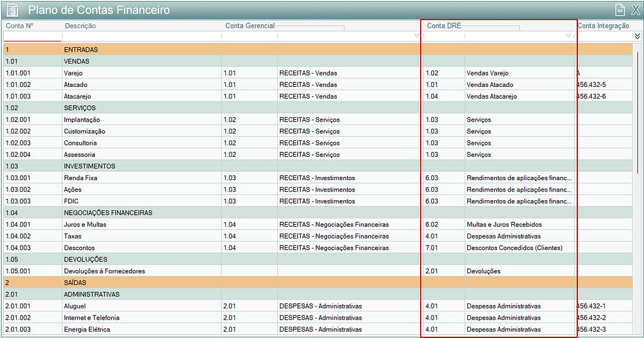Click the document icon beside Plano de Contas Financeiro
644x338 pixels.
point(13,9)
